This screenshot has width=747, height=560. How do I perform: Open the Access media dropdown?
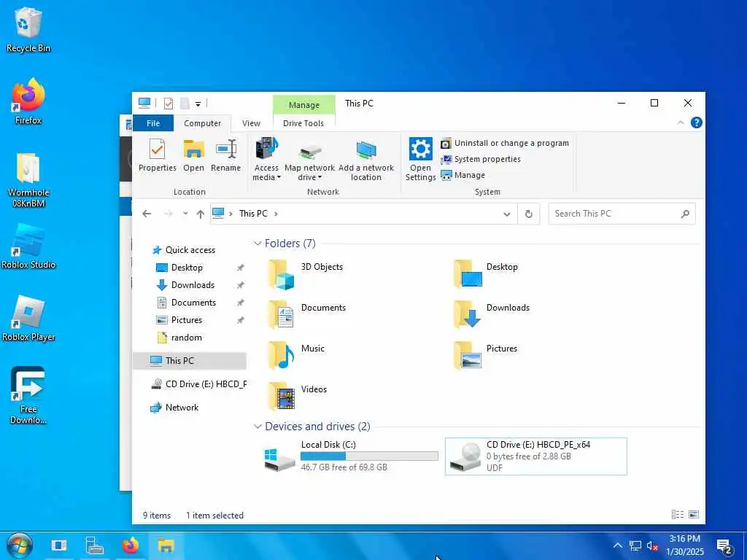coord(266,160)
